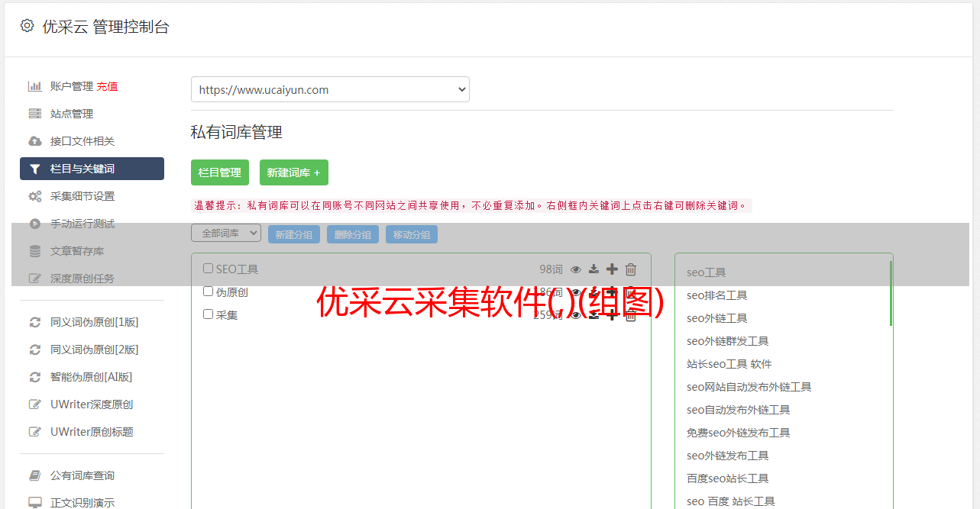Click the 新建分组 button
Screen dimensions: 980x509
(x=294, y=234)
